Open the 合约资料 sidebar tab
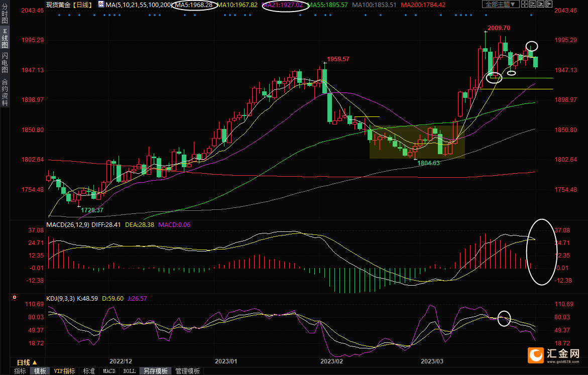 pyautogui.click(x=5, y=92)
